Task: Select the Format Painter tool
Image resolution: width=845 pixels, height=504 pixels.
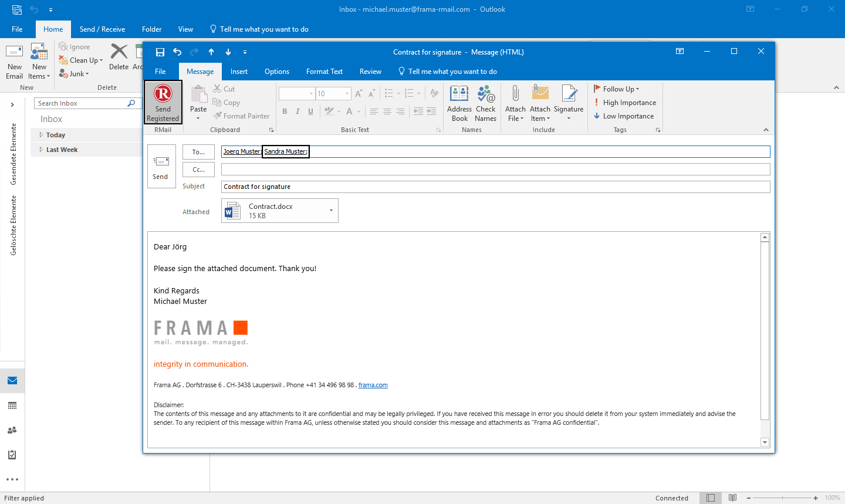Action: pos(241,116)
